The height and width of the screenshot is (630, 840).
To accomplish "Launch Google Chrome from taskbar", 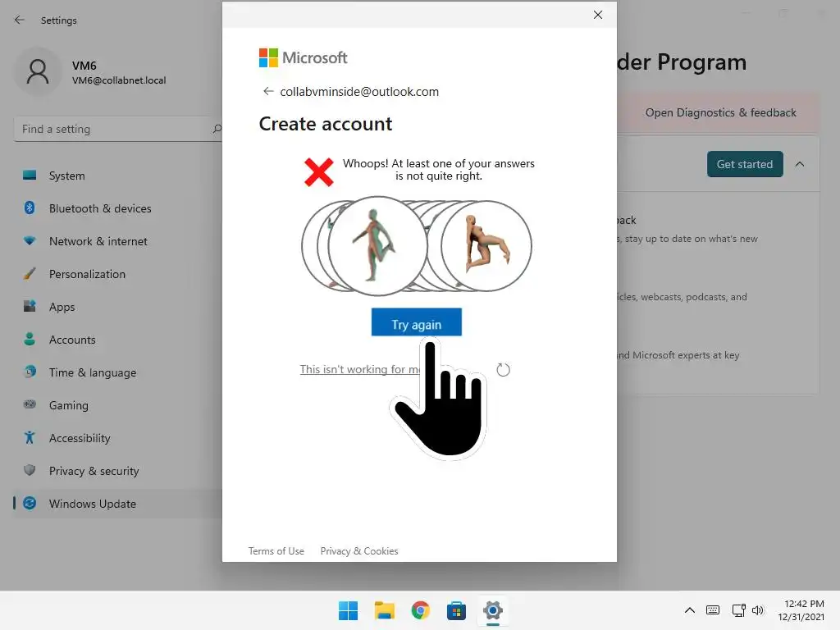I will [421, 610].
